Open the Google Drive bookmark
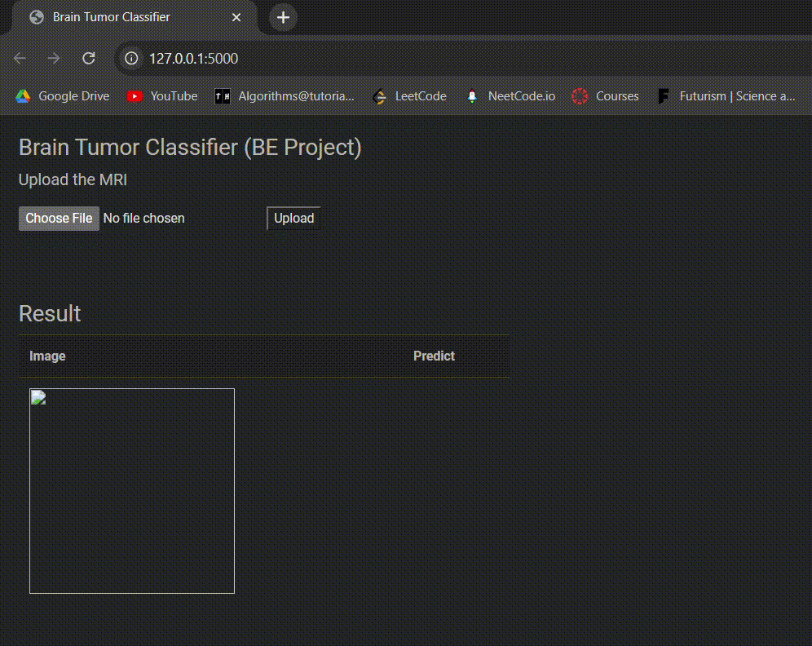Image resolution: width=812 pixels, height=646 pixels. click(x=63, y=96)
